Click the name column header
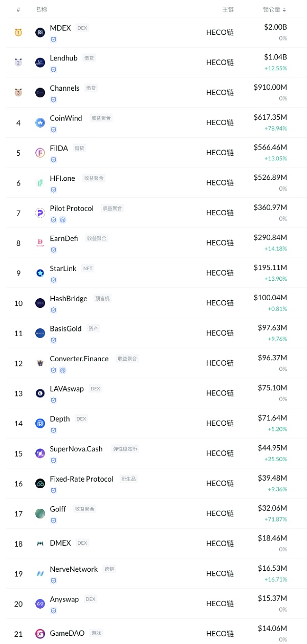 click(41, 10)
